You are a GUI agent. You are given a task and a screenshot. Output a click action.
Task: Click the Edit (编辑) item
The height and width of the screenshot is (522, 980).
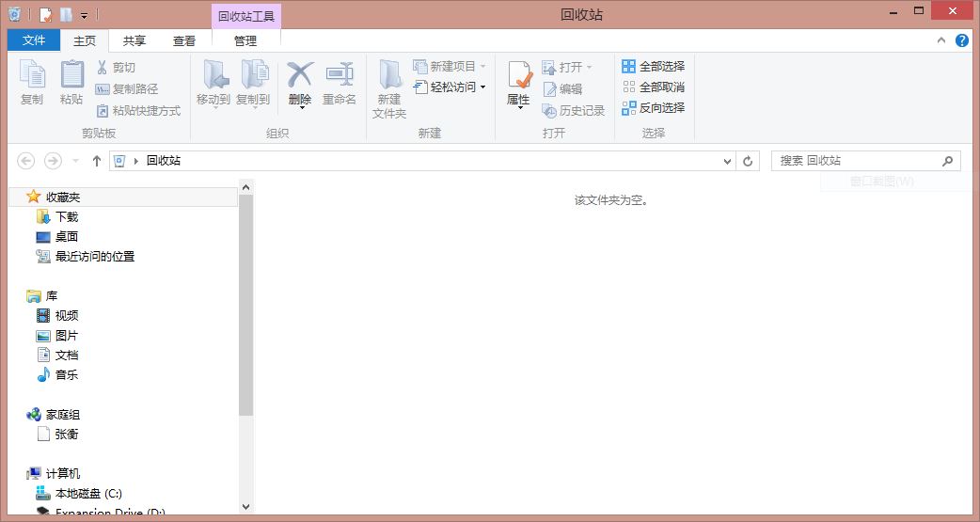[562, 88]
